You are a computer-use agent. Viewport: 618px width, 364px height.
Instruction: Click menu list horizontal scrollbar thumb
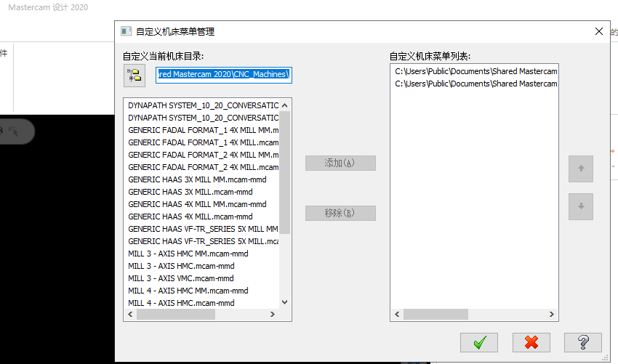click(x=436, y=315)
